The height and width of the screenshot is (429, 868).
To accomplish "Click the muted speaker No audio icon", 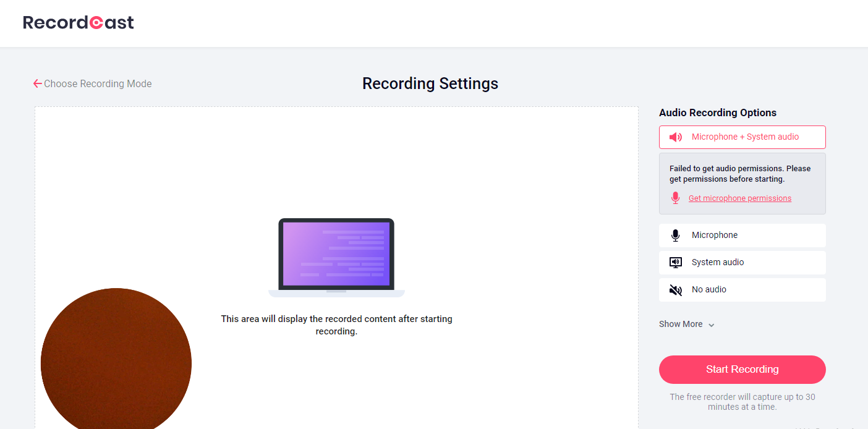I will coord(676,290).
